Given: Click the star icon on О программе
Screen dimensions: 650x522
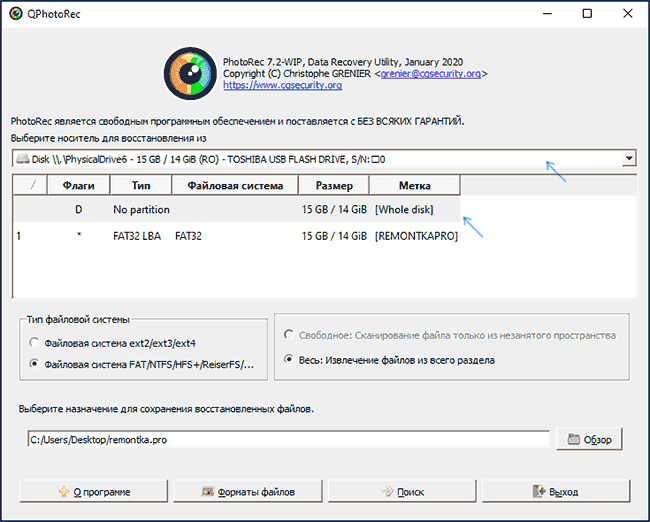Looking at the screenshot, I should pyautogui.click(x=64, y=491).
